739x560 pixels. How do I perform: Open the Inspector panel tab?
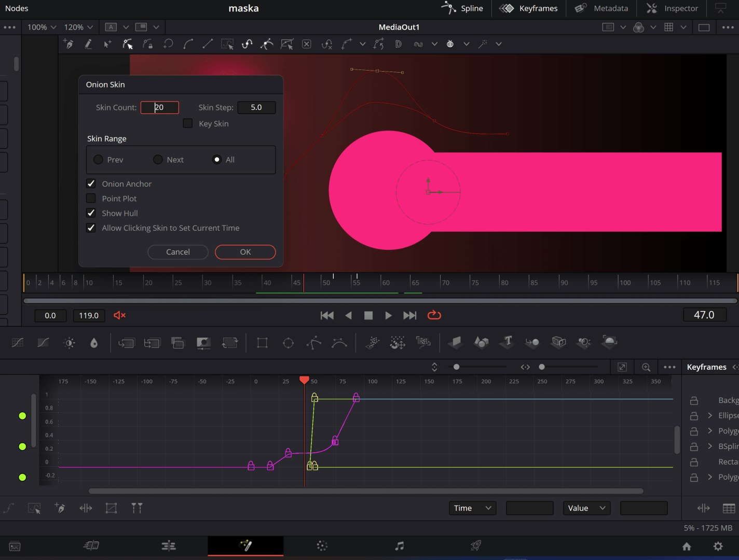click(672, 8)
